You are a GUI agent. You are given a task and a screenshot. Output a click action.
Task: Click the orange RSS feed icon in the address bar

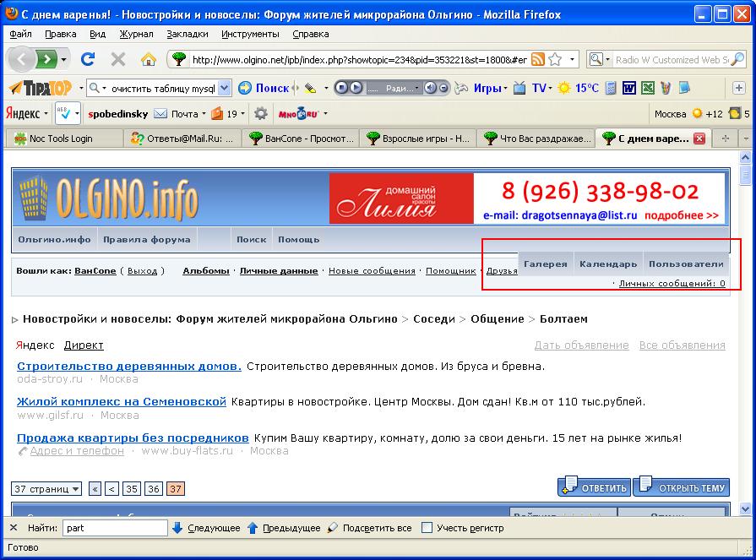(x=537, y=59)
